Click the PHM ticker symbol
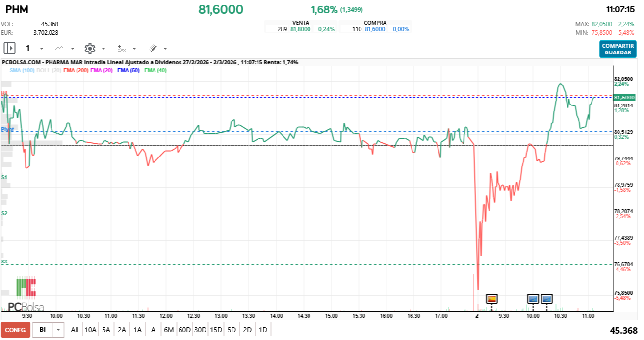This screenshot has width=644, height=340. (x=17, y=9)
